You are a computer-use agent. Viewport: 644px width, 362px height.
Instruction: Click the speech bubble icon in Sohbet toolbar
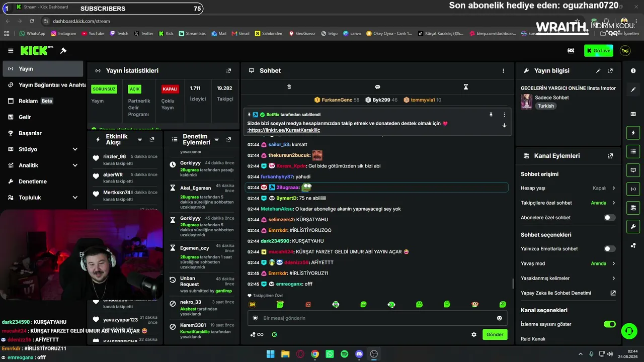pos(377,87)
